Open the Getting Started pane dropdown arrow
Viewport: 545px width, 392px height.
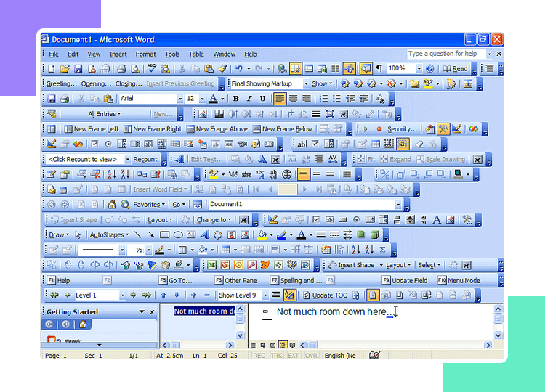pyautogui.click(x=142, y=312)
